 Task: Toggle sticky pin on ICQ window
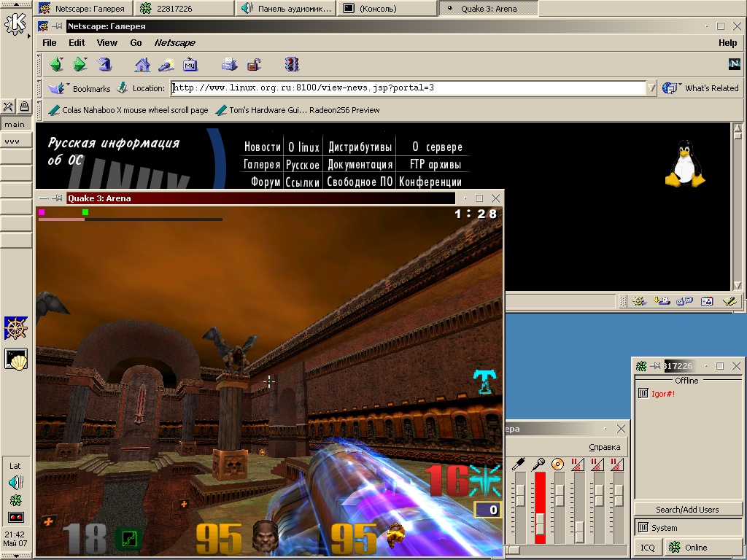[655, 366]
